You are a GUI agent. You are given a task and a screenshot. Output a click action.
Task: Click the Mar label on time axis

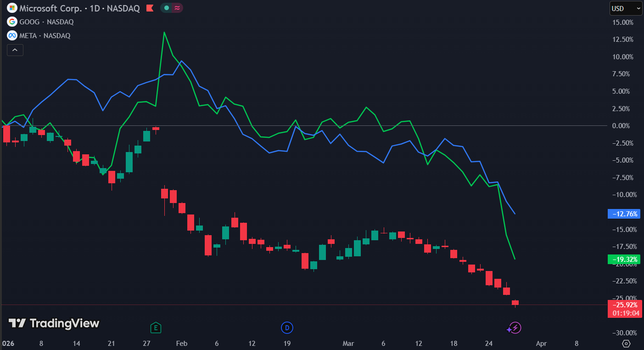pos(348,343)
